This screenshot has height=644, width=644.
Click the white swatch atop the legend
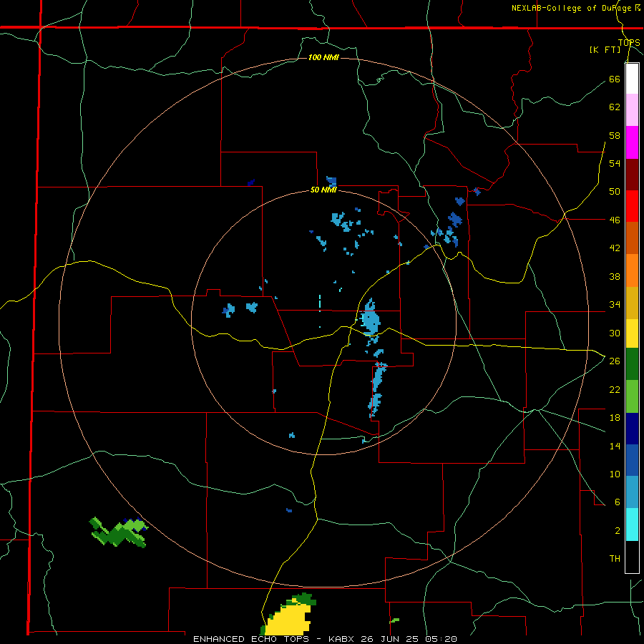pos(632,79)
